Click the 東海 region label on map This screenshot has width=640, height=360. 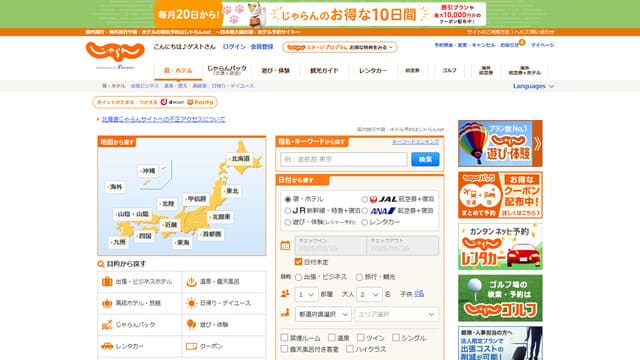[182, 242]
